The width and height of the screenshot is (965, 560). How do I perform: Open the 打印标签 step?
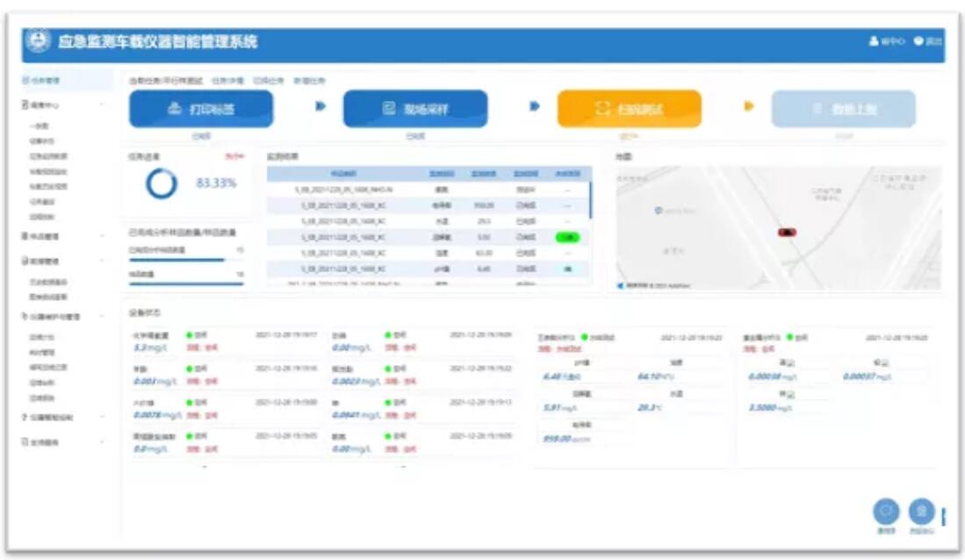tap(201, 109)
